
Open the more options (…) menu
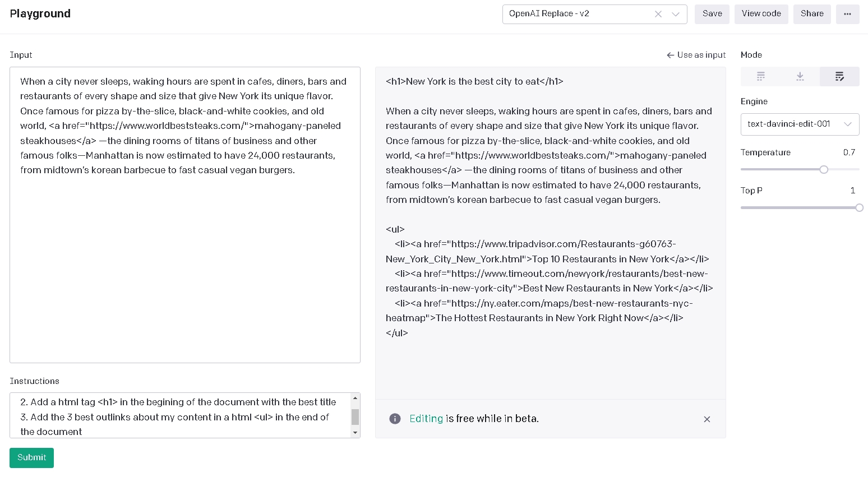tap(847, 14)
